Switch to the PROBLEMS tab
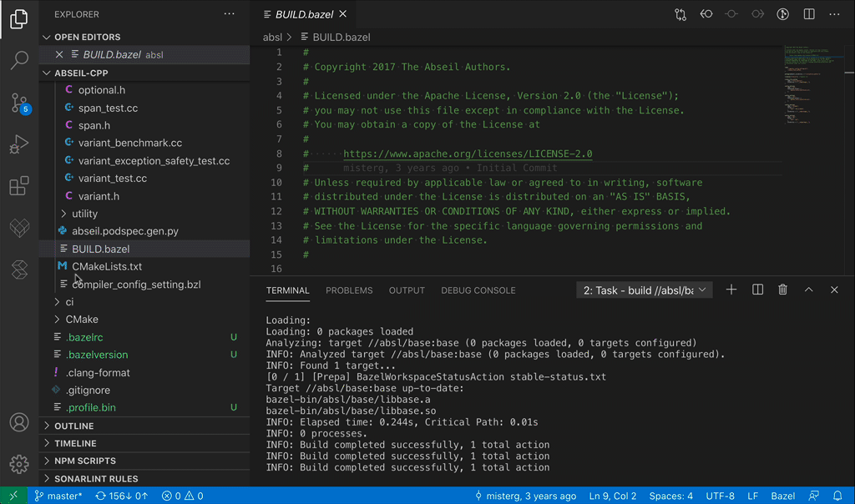855x504 pixels. pyautogui.click(x=349, y=290)
